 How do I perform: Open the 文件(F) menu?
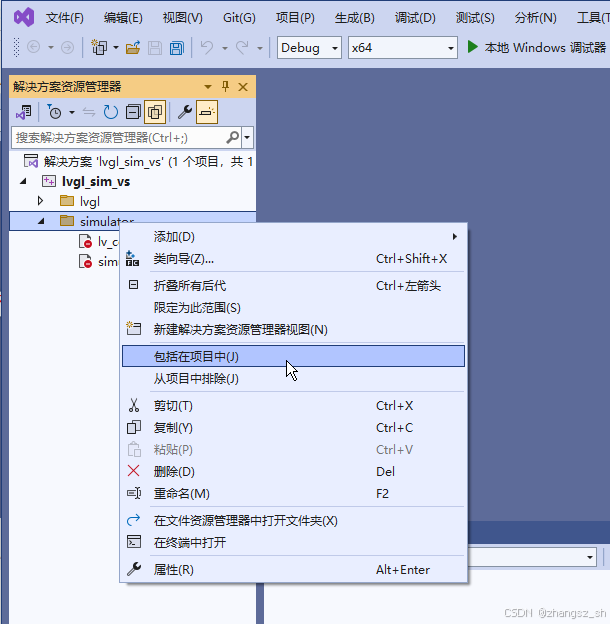[64, 18]
